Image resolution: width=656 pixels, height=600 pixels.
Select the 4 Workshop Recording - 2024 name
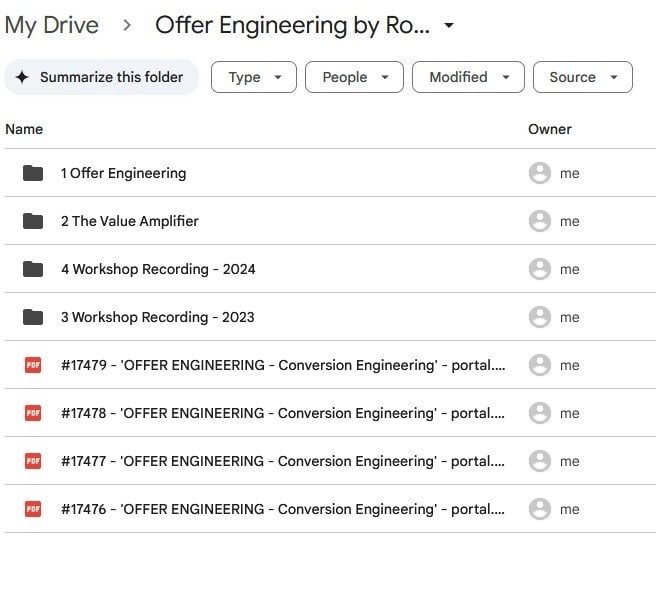point(158,269)
